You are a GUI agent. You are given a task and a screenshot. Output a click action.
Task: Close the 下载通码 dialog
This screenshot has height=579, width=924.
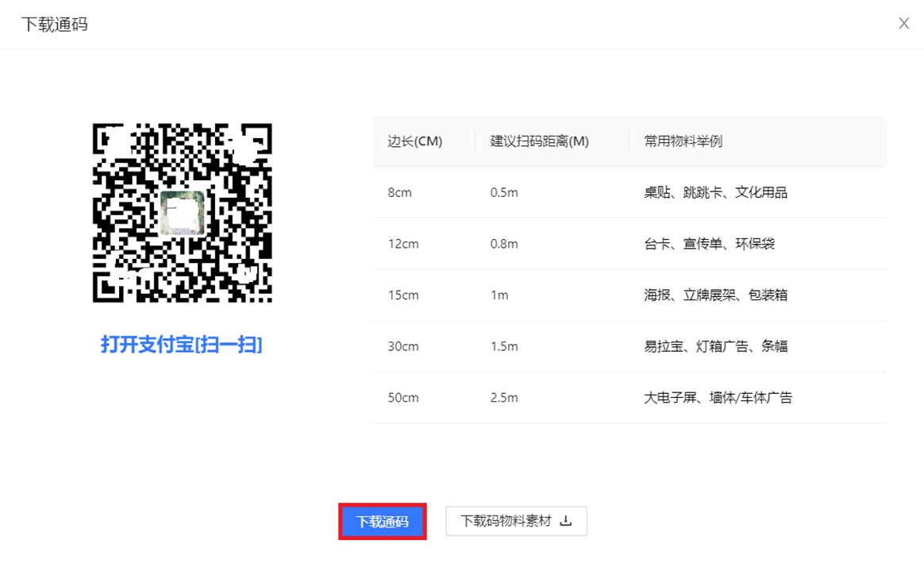coord(904,24)
